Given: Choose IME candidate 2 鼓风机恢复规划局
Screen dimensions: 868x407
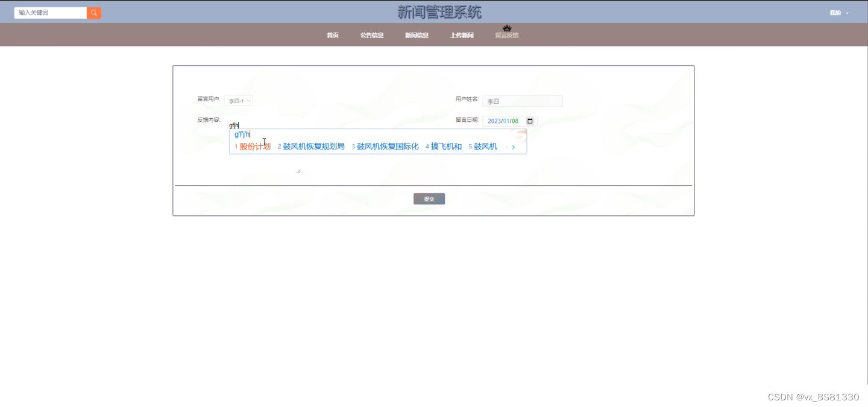Looking at the screenshot, I should 311,147.
